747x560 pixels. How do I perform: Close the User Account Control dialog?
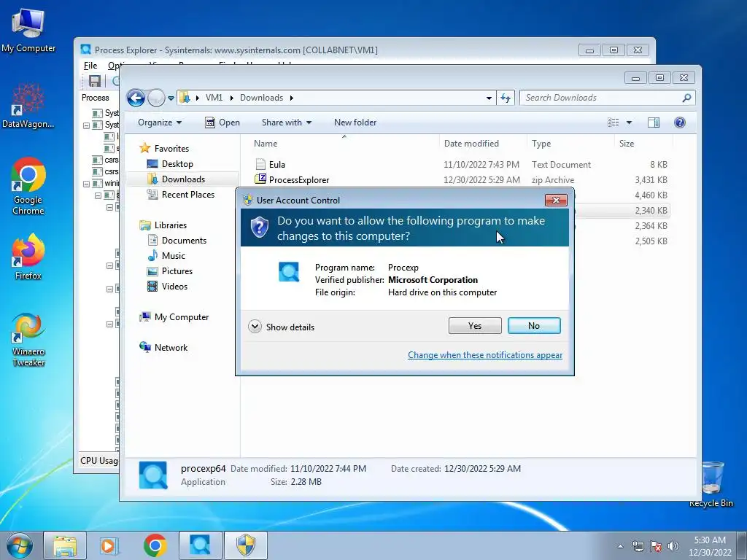555,200
